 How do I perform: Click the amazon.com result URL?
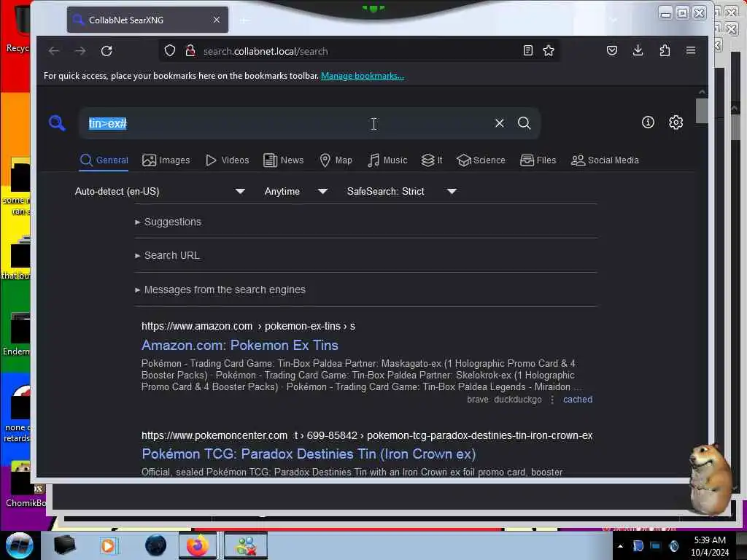248,326
